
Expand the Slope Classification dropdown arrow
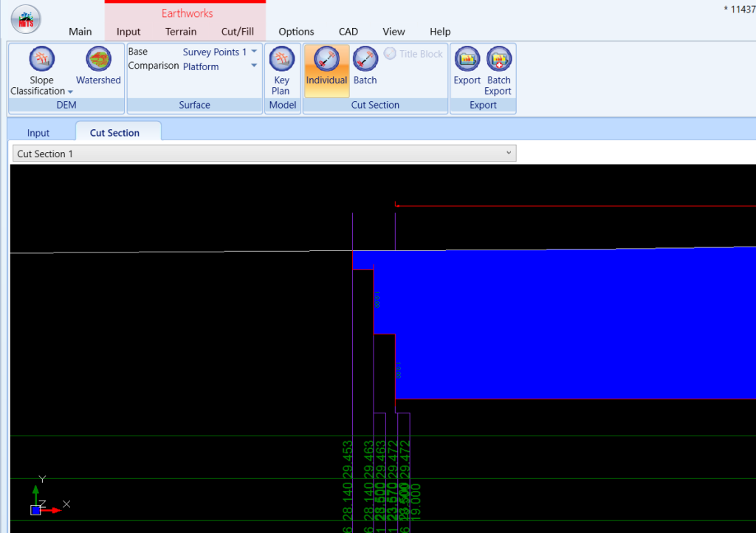tap(70, 92)
